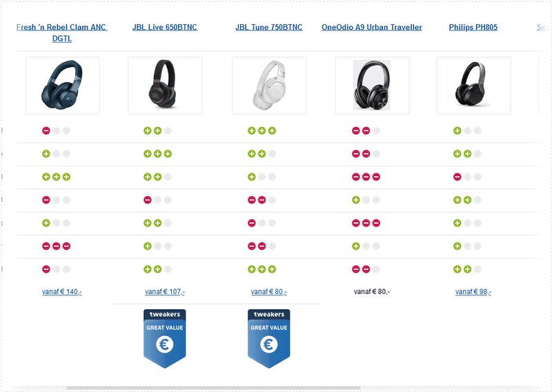552x392 pixels.
Task: Click the Great Value badge under JBL Tune 750BTNC
Action: click(269, 338)
